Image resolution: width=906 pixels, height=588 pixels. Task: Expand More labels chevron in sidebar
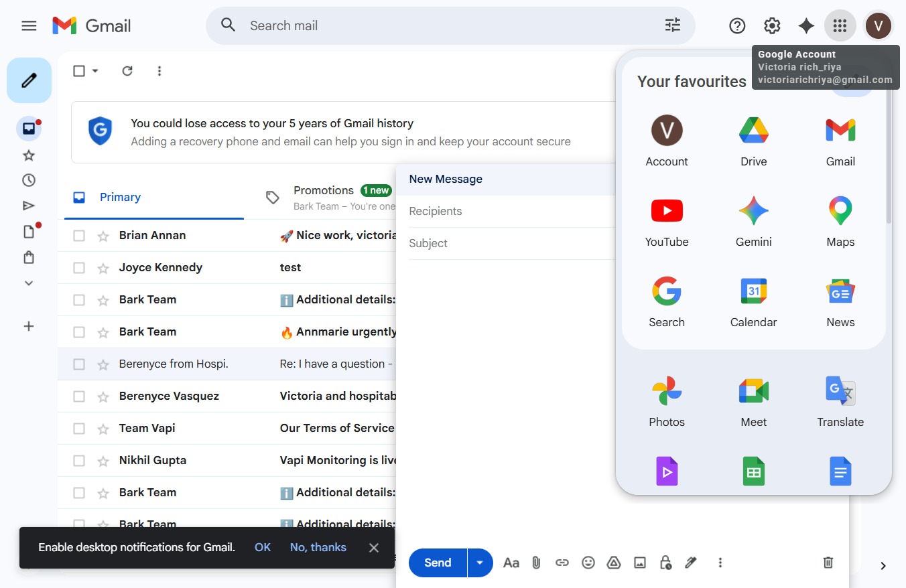29,283
